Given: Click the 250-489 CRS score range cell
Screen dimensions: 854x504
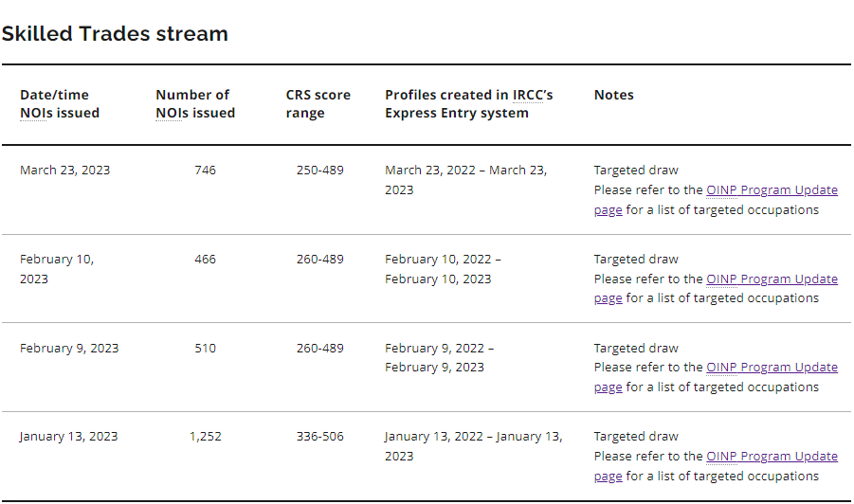Looking at the screenshot, I should pyautogui.click(x=319, y=171).
